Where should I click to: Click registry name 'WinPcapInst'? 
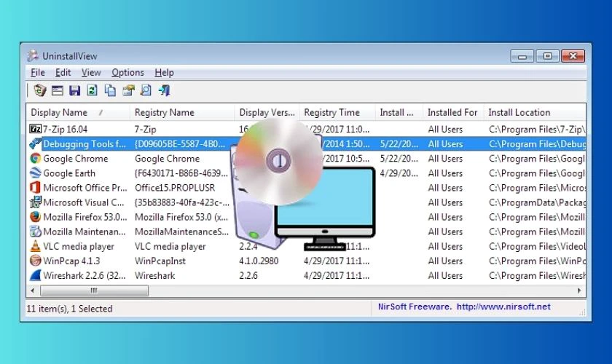160,261
